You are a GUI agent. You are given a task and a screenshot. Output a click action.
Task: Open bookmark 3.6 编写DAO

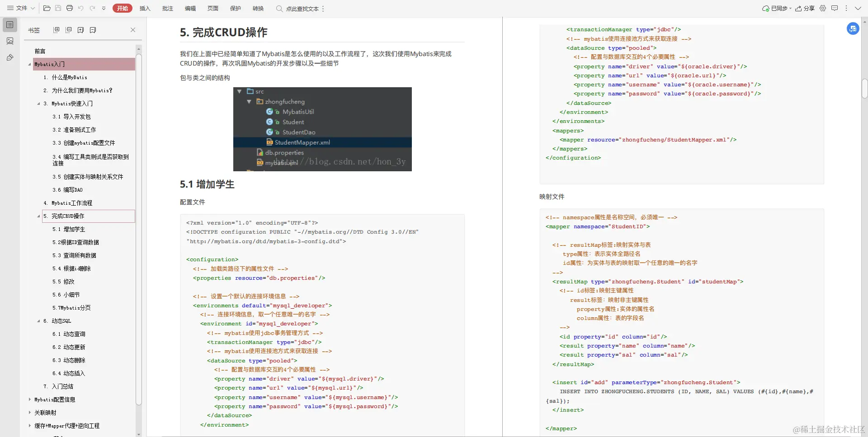[67, 190]
